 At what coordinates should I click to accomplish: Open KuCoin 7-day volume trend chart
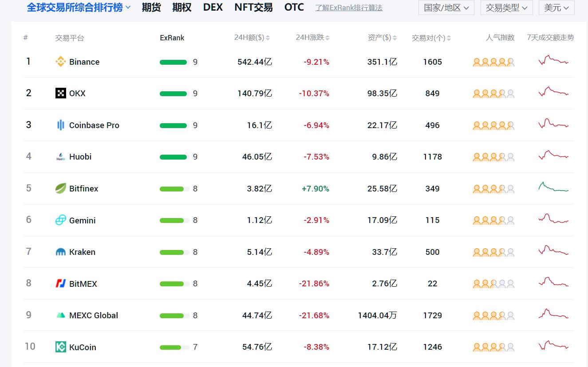pos(553,345)
